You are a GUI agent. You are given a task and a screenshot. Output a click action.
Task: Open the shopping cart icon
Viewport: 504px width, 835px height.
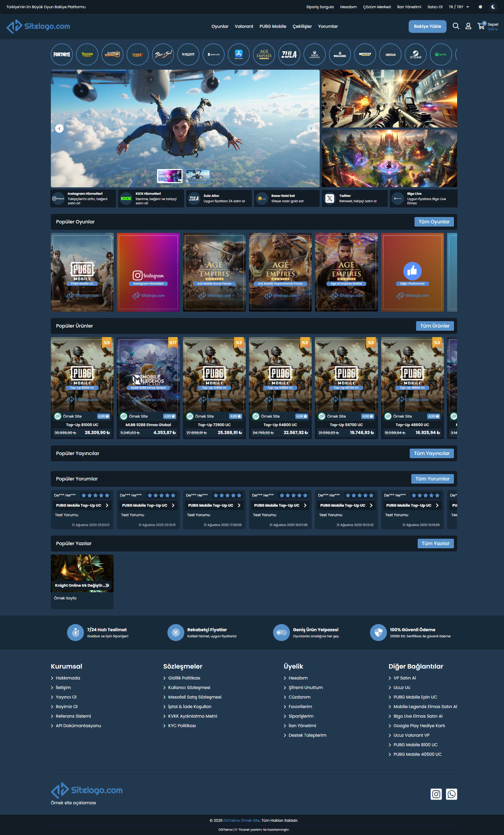click(x=481, y=26)
